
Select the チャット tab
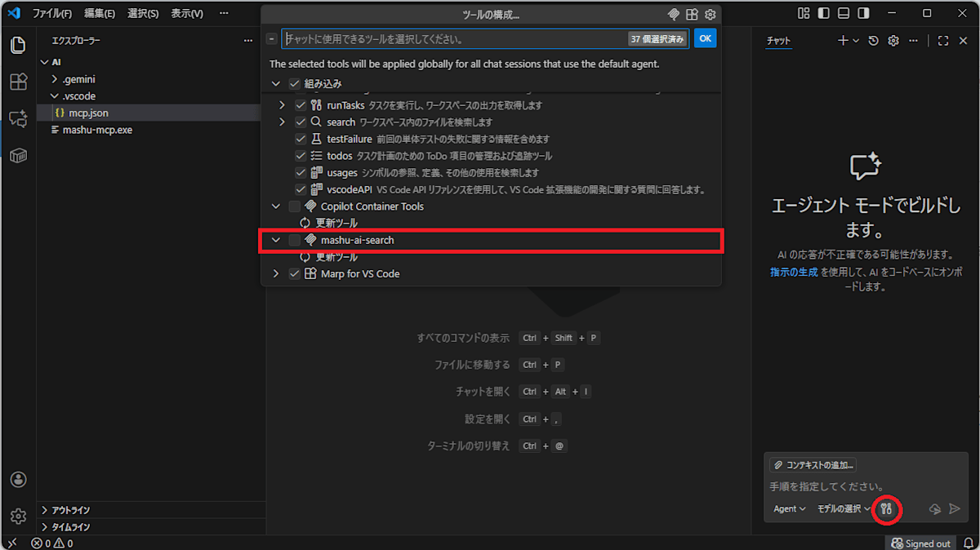click(x=779, y=41)
